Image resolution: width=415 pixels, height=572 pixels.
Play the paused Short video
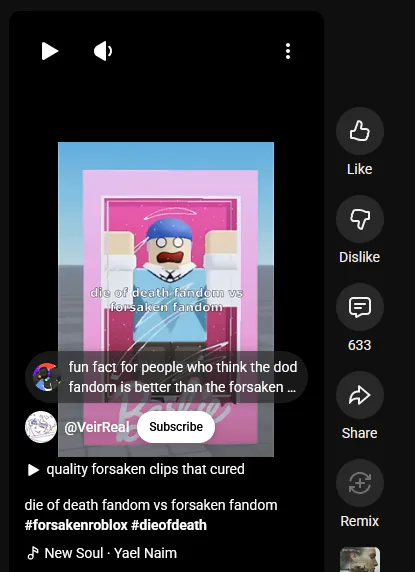pyautogui.click(x=50, y=51)
